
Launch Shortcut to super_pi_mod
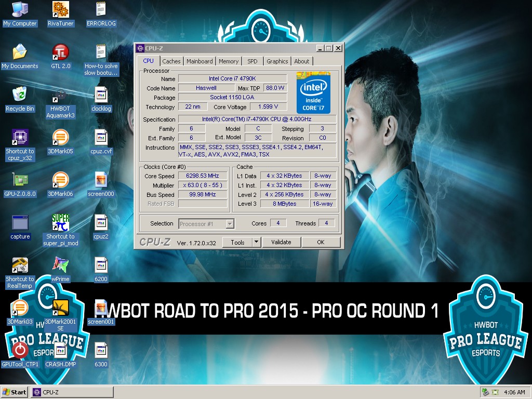[60, 230]
